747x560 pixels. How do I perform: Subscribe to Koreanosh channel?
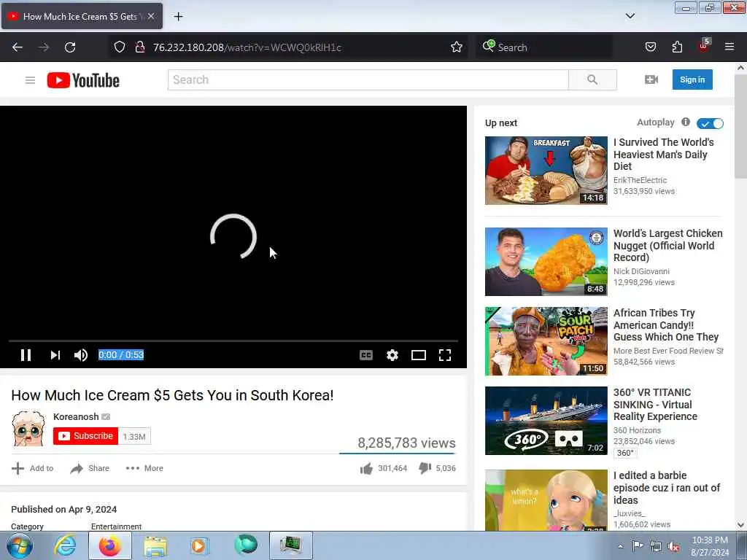(86, 436)
